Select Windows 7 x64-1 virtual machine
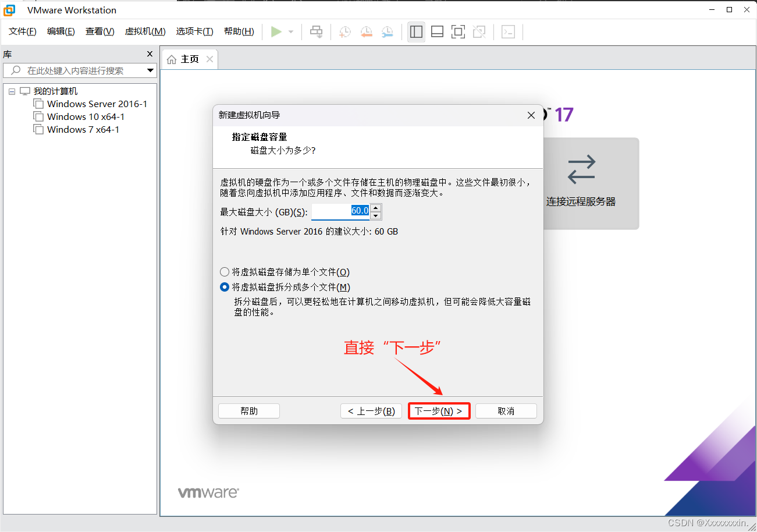This screenshot has width=757, height=532. tap(83, 130)
